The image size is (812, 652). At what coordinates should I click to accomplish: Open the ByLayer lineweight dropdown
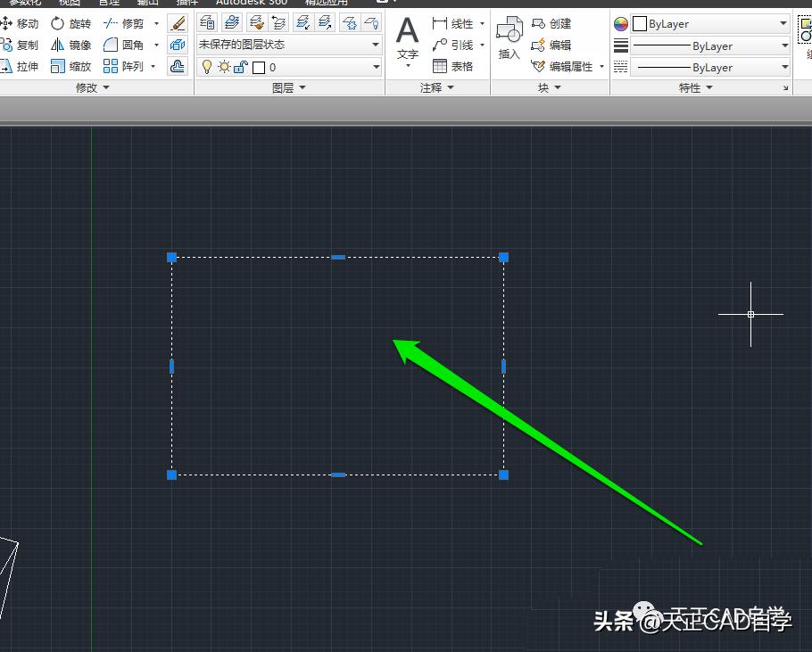[710, 46]
